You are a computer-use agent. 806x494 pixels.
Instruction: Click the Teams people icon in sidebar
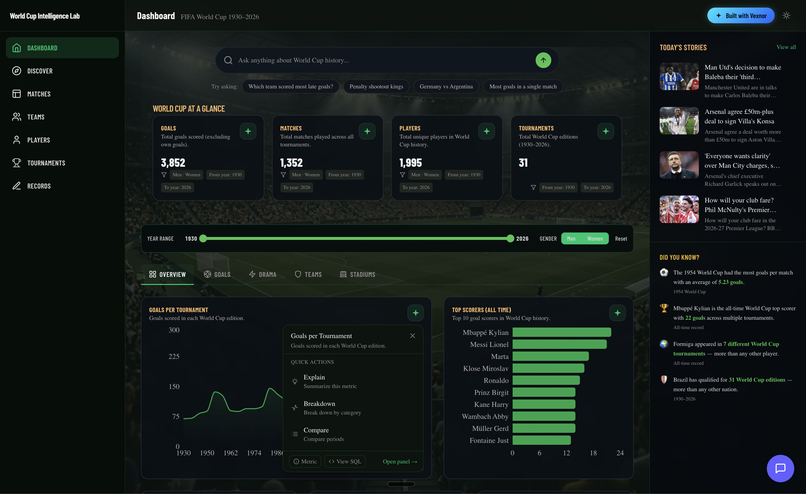[x=16, y=117]
